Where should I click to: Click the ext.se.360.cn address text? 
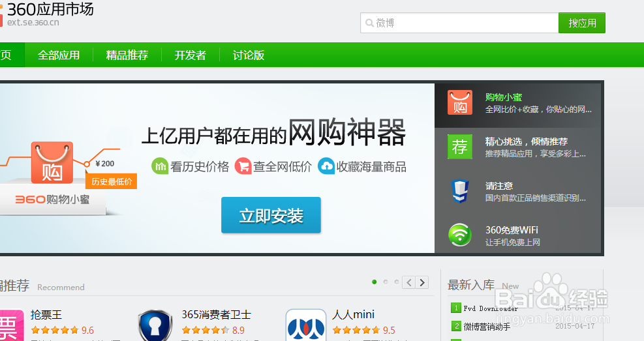click(x=33, y=23)
